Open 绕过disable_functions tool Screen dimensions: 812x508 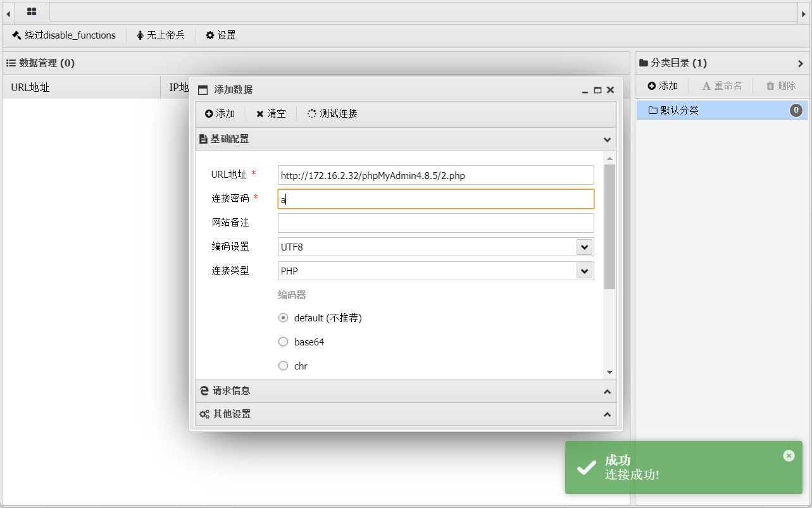click(x=64, y=35)
